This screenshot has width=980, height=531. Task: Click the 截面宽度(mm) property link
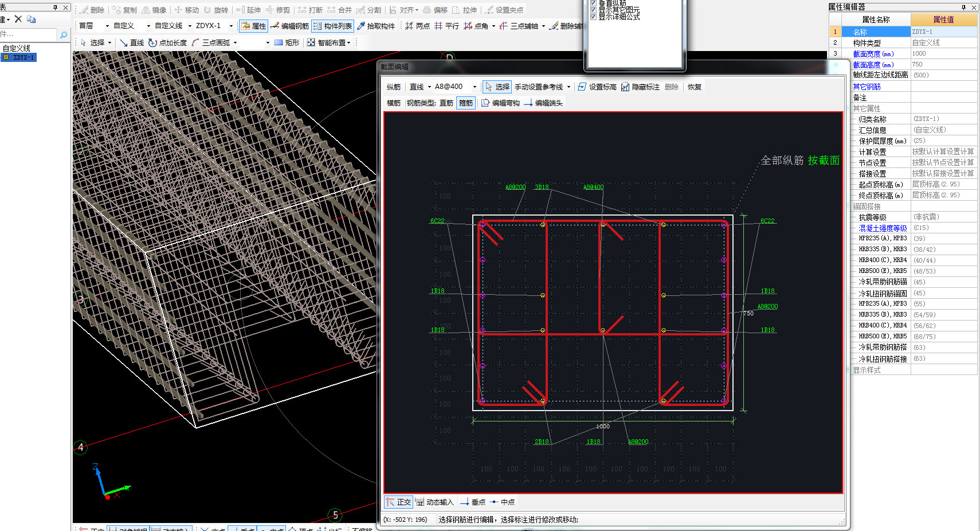(873, 54)
